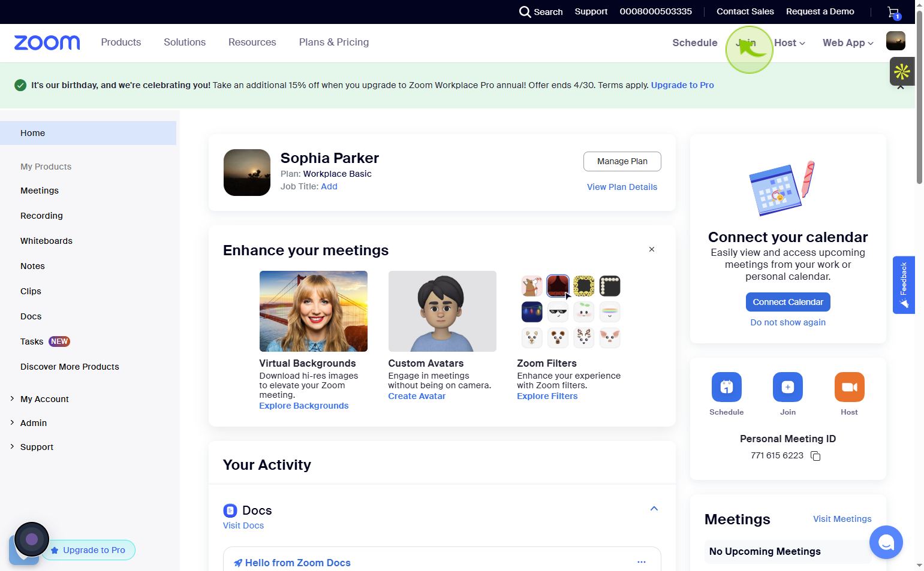
Task: Open the Search magnifier in top bar
Action: [525, 12]
